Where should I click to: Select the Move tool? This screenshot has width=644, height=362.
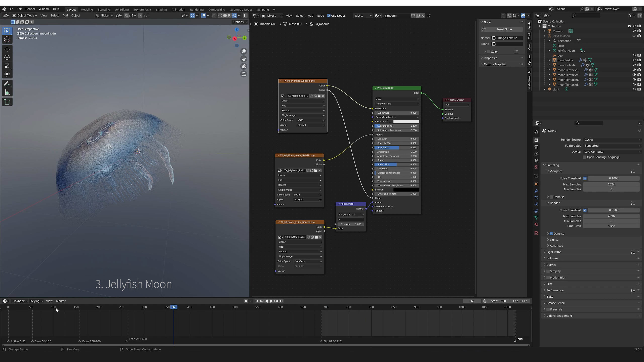[7, 49]
